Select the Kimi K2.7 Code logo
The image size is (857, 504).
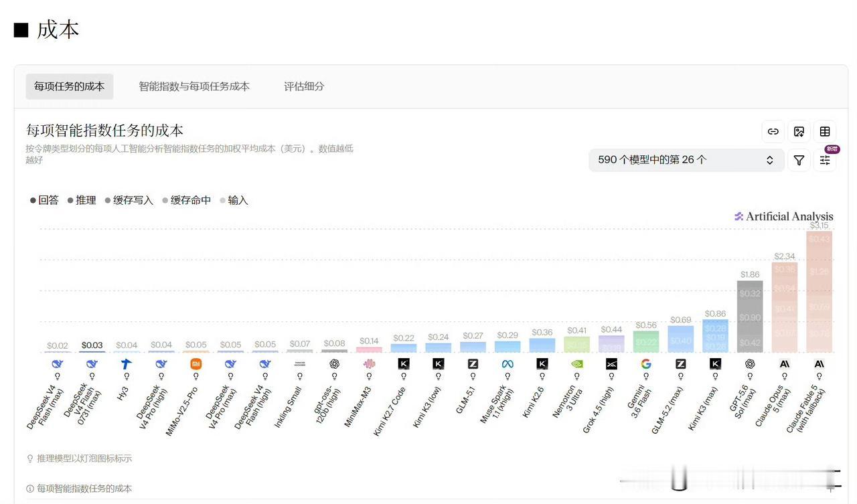[404, 364]
